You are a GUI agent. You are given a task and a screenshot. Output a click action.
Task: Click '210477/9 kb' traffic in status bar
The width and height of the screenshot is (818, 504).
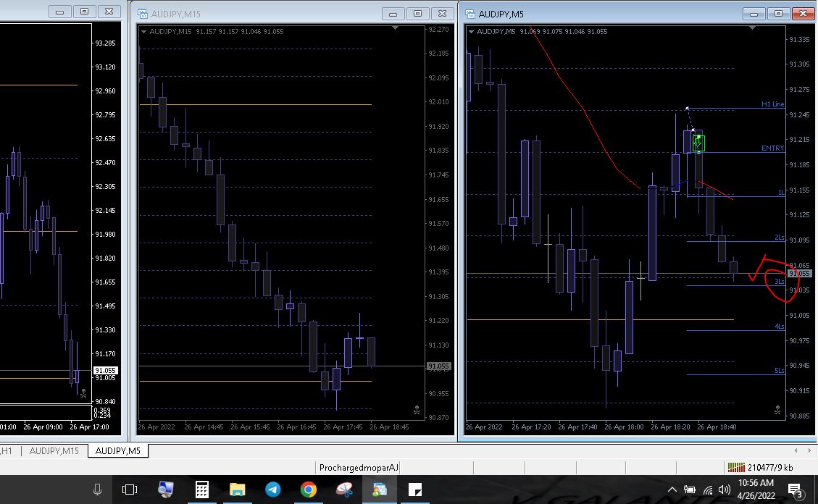(770, 468)
